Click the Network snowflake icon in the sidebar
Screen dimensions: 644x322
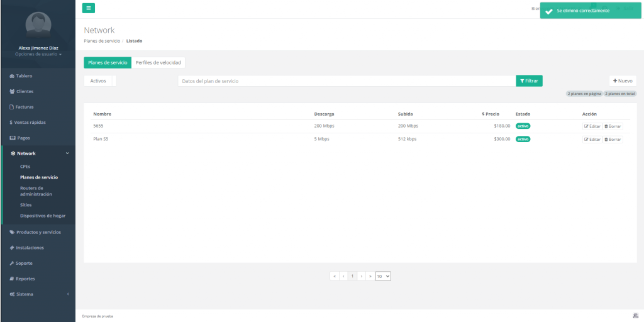(x=13, y=153)
